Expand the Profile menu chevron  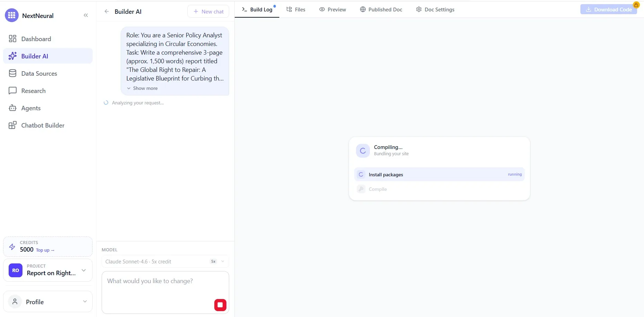[x=85, y=301]
